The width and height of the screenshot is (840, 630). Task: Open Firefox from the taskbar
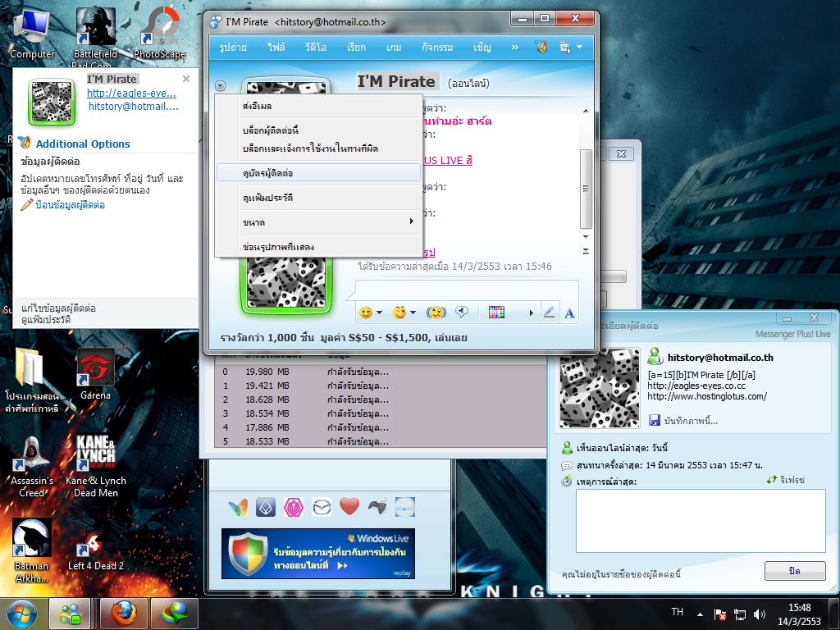pos(125,614)
